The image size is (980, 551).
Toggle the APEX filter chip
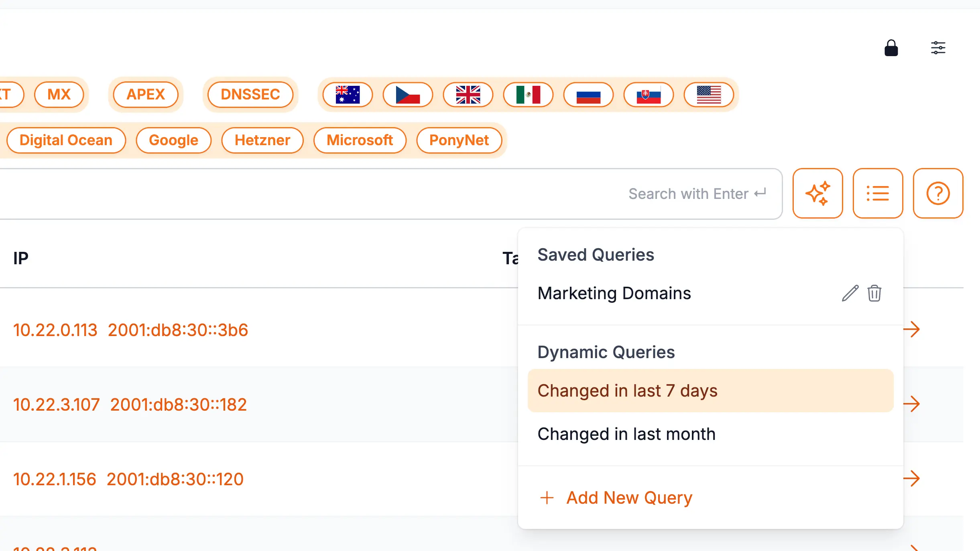146,95
